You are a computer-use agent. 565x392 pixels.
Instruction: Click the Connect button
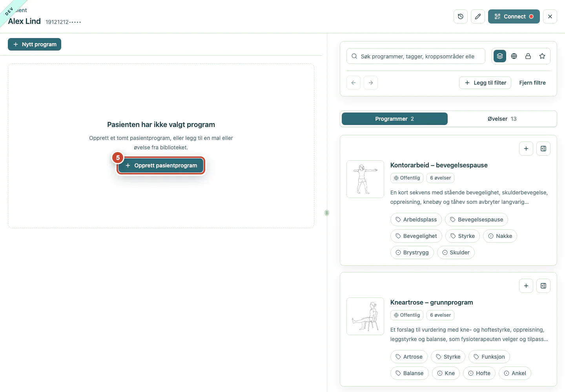tap(514, 16)
